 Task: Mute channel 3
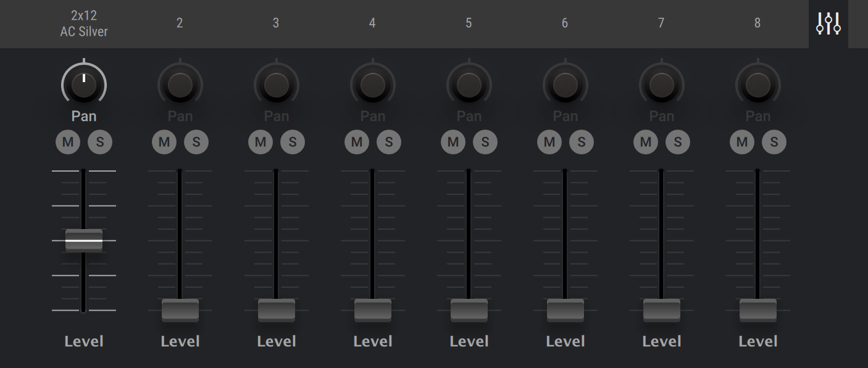261,141
